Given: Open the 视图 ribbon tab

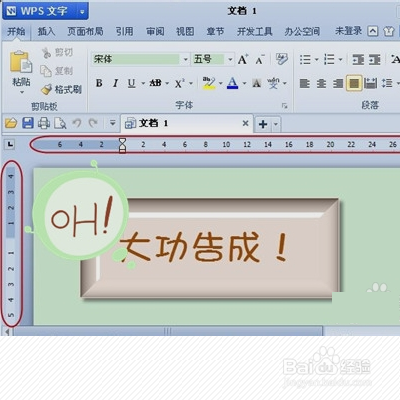Looking at the screenshot, I should (x=185, y=32).
